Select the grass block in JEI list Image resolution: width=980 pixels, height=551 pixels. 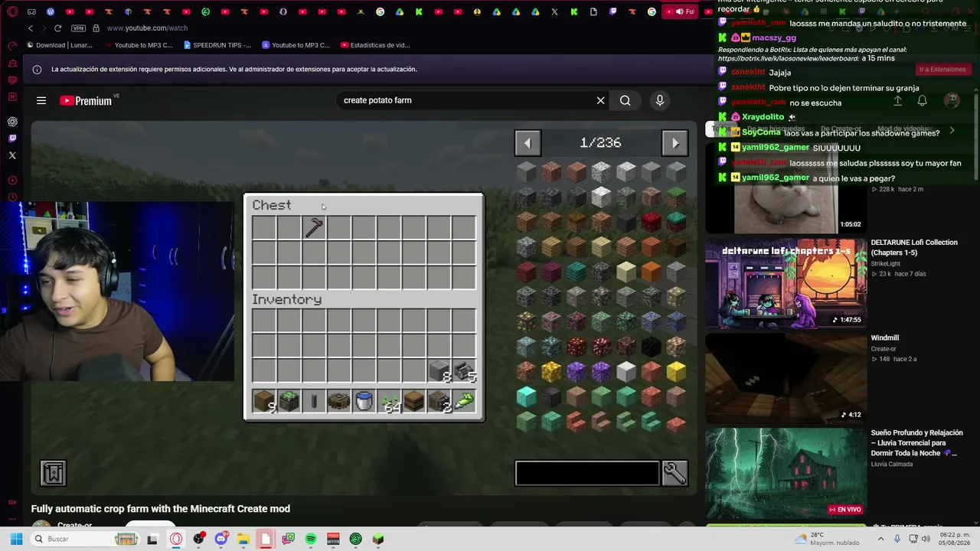click(676, 196)
